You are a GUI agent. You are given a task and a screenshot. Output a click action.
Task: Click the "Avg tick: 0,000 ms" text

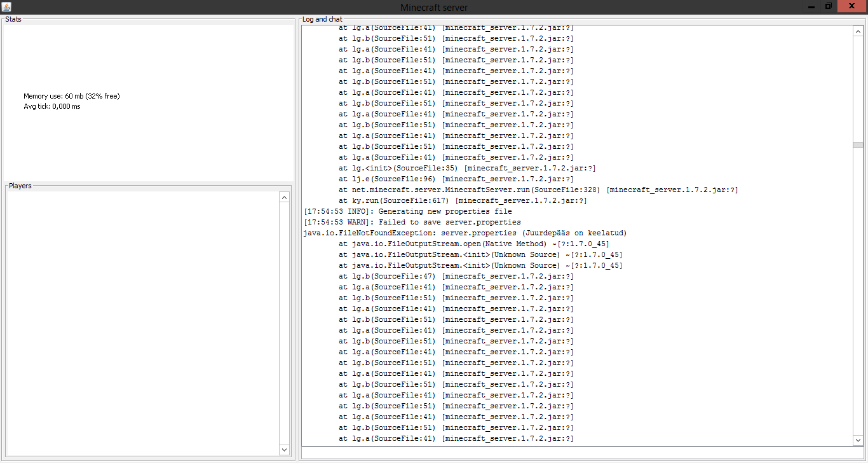(x=52, y=106)
